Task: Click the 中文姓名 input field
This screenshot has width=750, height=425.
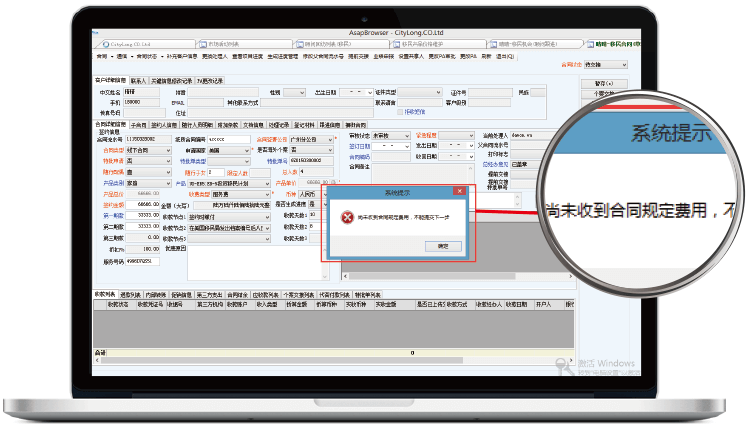Action: pos(141,92)
